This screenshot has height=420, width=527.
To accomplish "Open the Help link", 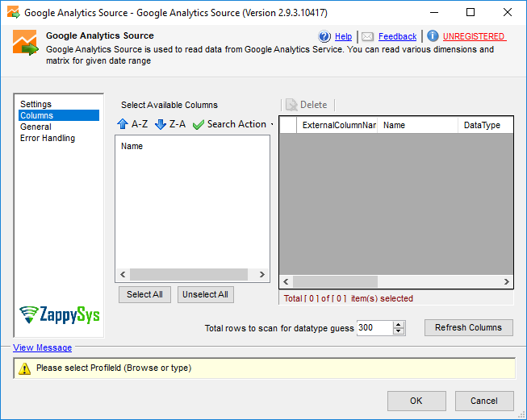I will tap(343, 36).
